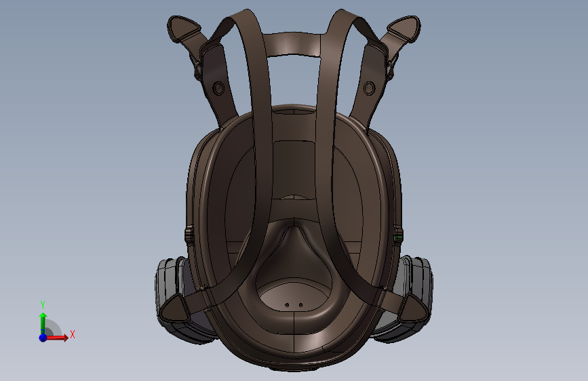This screenshot has width=588, height=381.
Task: Click the red X axis arrow of the triad
Action: click(x=57, y=338)
